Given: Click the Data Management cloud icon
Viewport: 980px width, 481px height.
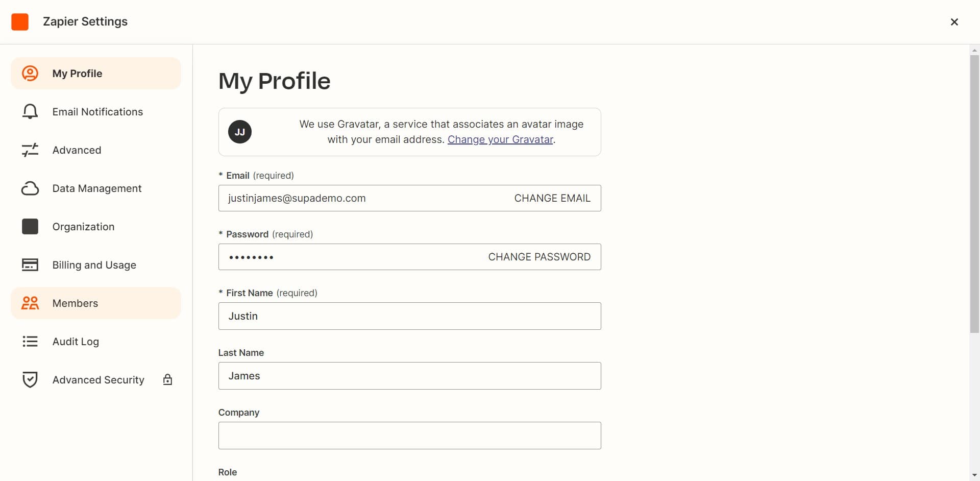Looking at the screenshot, I should (x=30, y=188).
